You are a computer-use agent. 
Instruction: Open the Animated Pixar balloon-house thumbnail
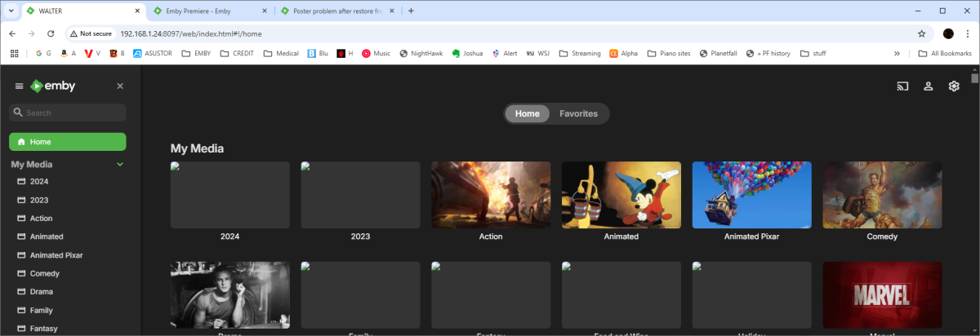pos(752,195)
